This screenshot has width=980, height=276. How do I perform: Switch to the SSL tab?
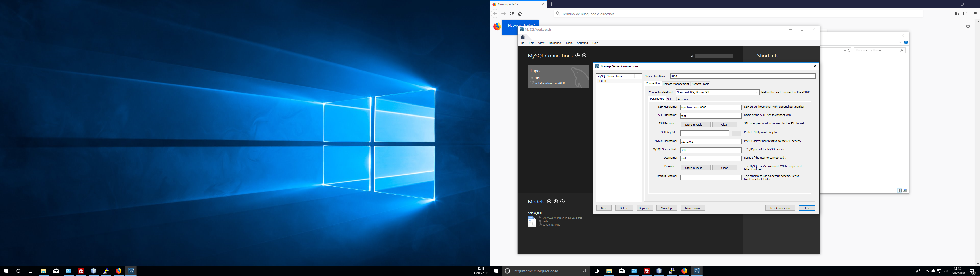click(x=669, y=99)
